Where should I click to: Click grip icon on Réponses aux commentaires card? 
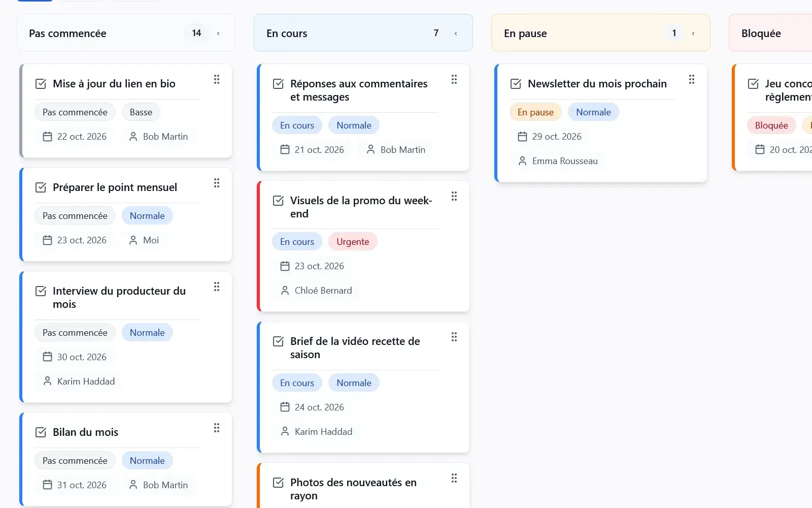[x=454, y=79]
